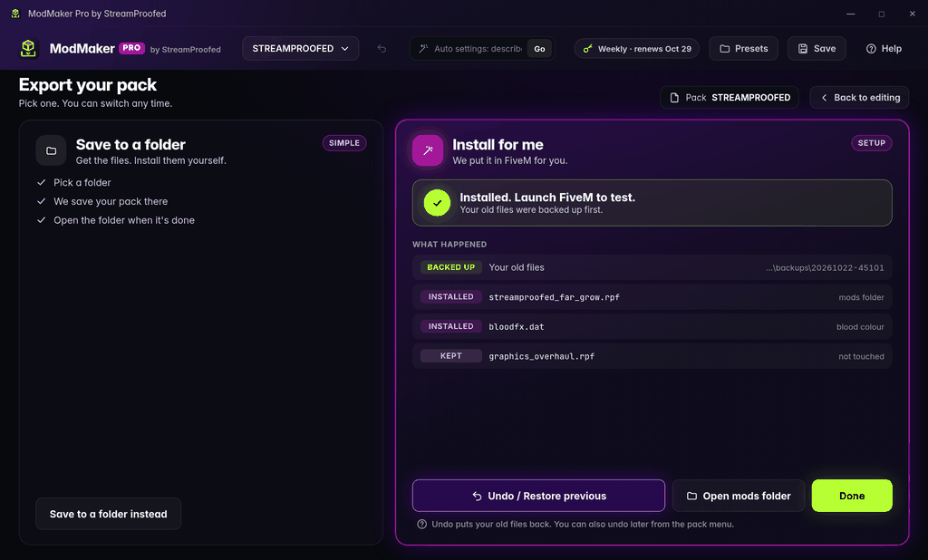This screenshot has width=928, height=560.
Task: Click the ModMaker app icon in title bar
Action: pos(15,13)
